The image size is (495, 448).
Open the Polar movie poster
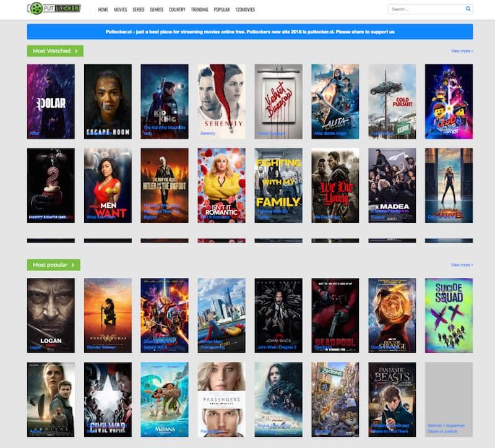pos(51,101)
